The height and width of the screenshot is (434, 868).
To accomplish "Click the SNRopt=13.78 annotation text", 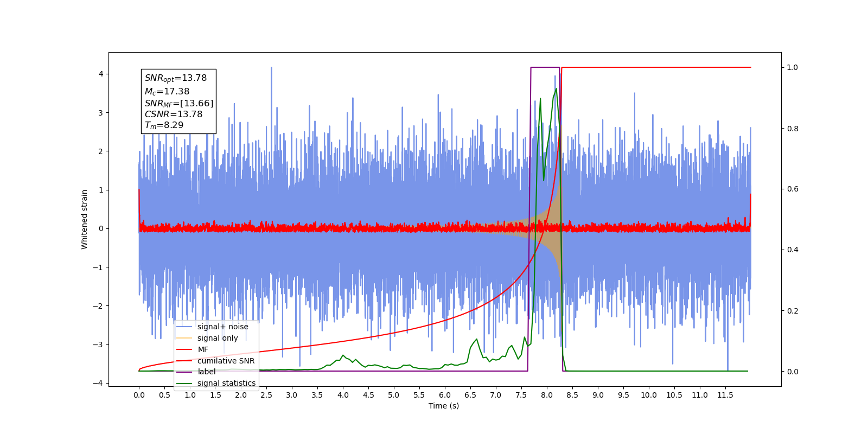I will 176,78.
